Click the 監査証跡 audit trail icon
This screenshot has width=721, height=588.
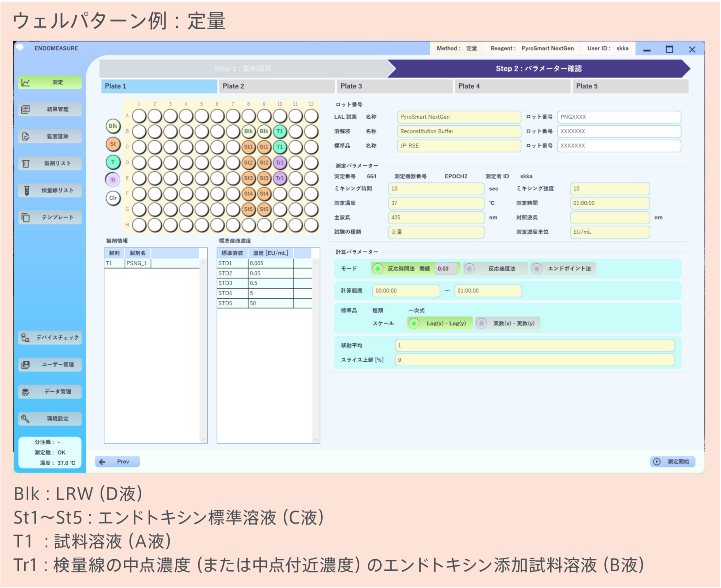click(x=25, y=136)
